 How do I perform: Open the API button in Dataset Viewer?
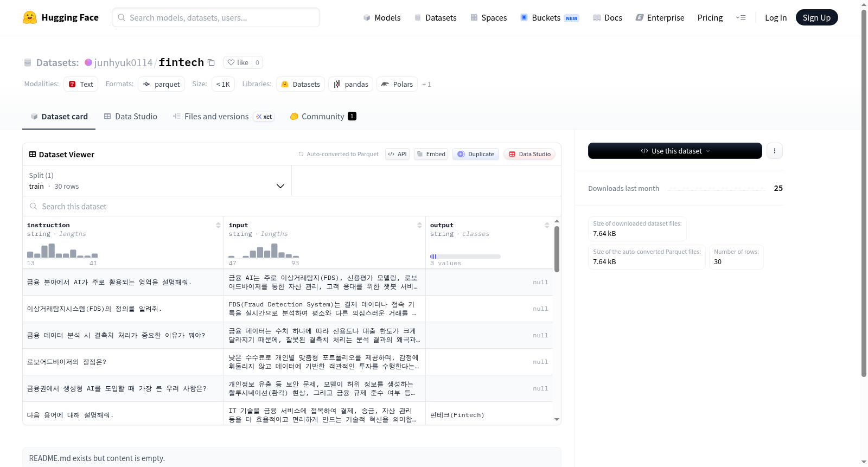point(397,154)
